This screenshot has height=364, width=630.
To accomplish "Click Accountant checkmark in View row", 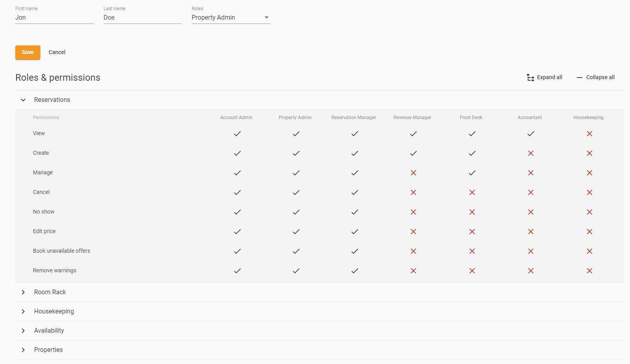I will click(x=530, y=134).
